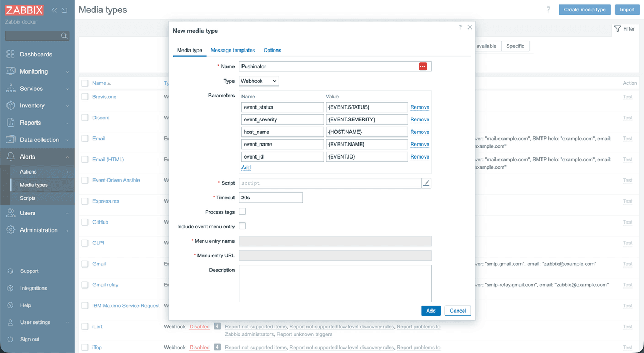
Task: Close the New media type dialog
Action: click(470, 27)
